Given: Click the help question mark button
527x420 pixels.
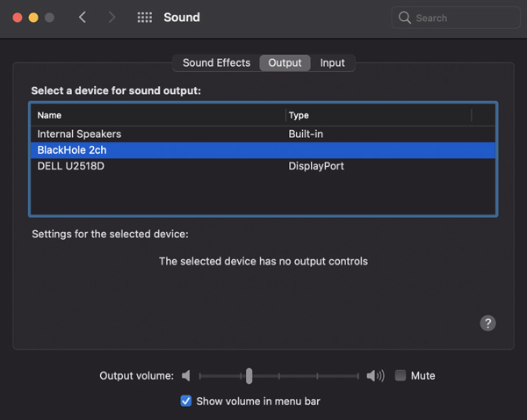Looking at the screenshot, I should (488, 323).
